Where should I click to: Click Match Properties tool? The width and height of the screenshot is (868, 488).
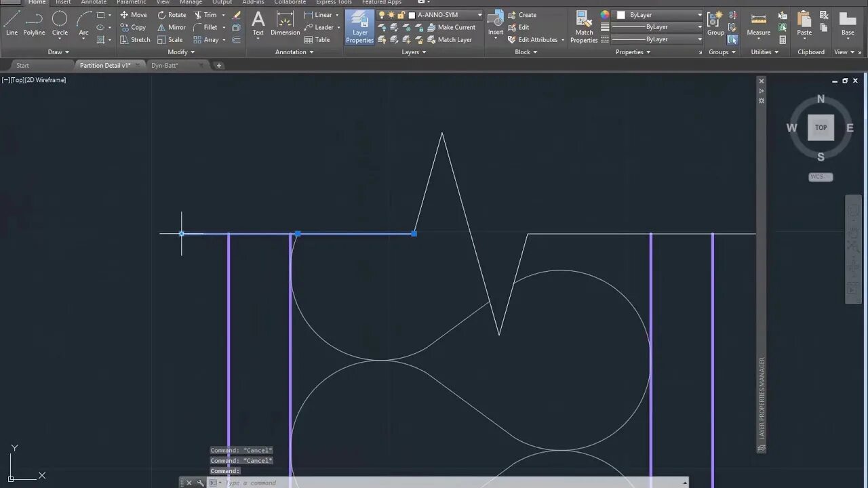(584, 27)
